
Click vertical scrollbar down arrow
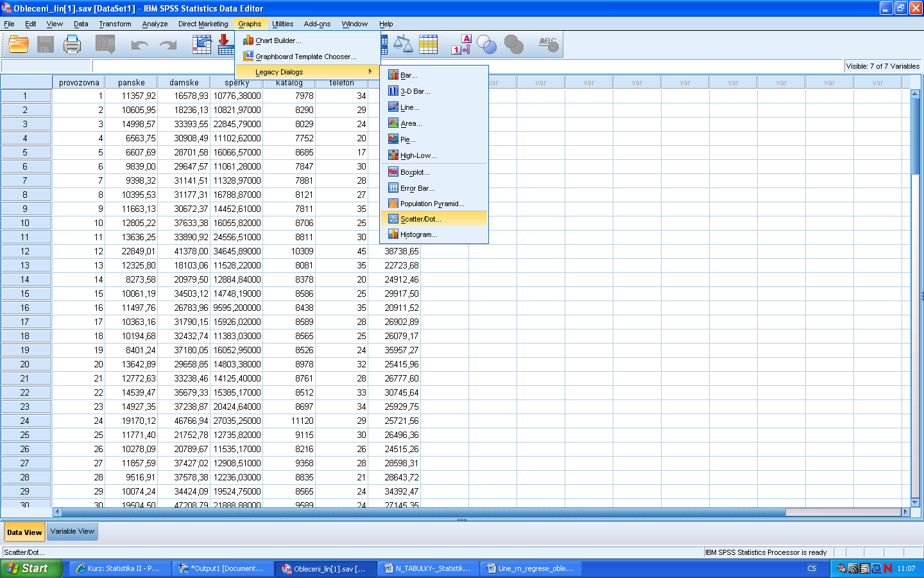[915, 502]
